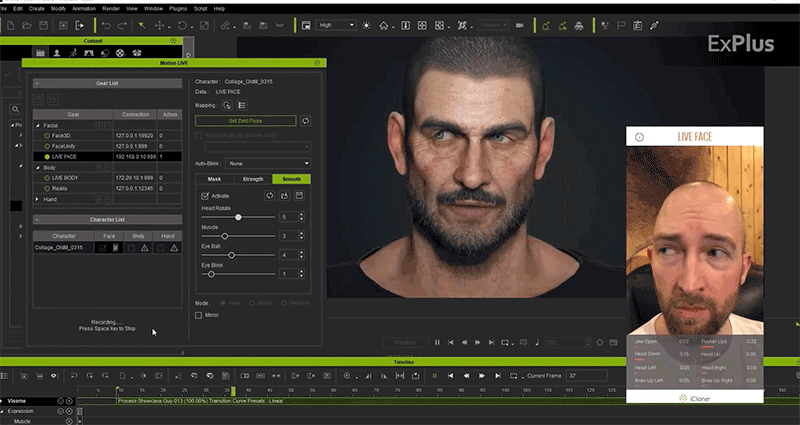This screenshot has height=425, width=800.
Task: Click the Undo arrow icon
Action: (106, 26)
